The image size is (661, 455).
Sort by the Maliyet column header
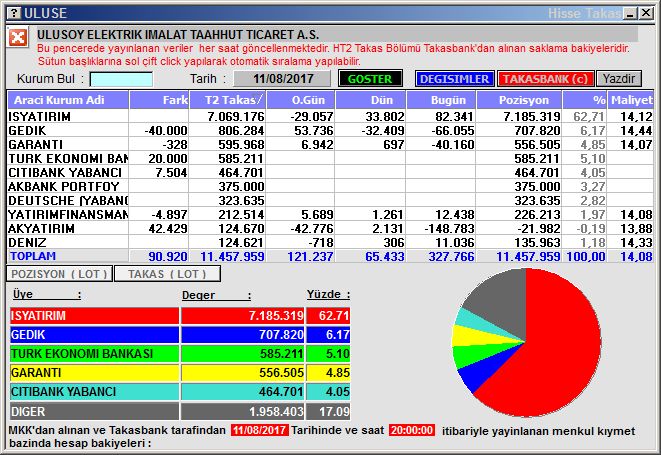point(631,100)
